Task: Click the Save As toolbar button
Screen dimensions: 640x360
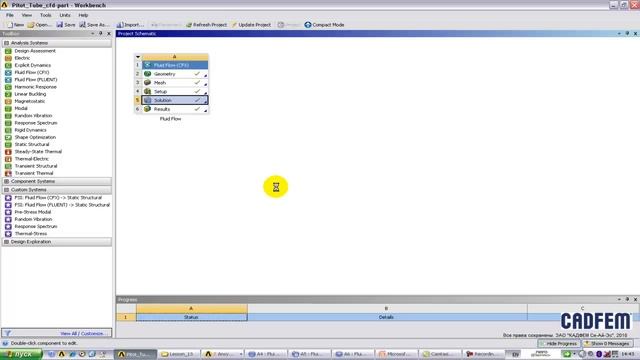Action: coord(94,25)
